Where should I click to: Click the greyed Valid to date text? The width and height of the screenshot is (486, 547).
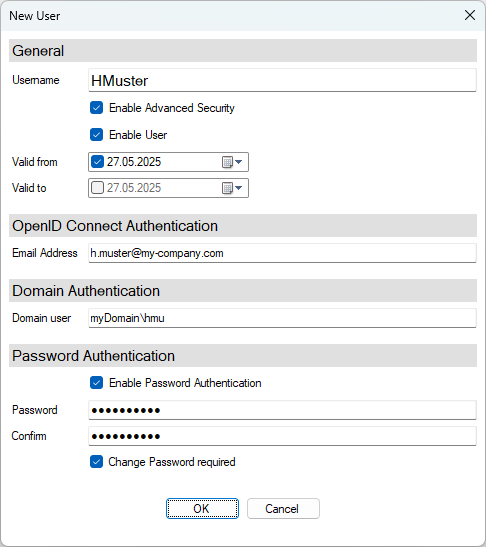coord(134,188)
